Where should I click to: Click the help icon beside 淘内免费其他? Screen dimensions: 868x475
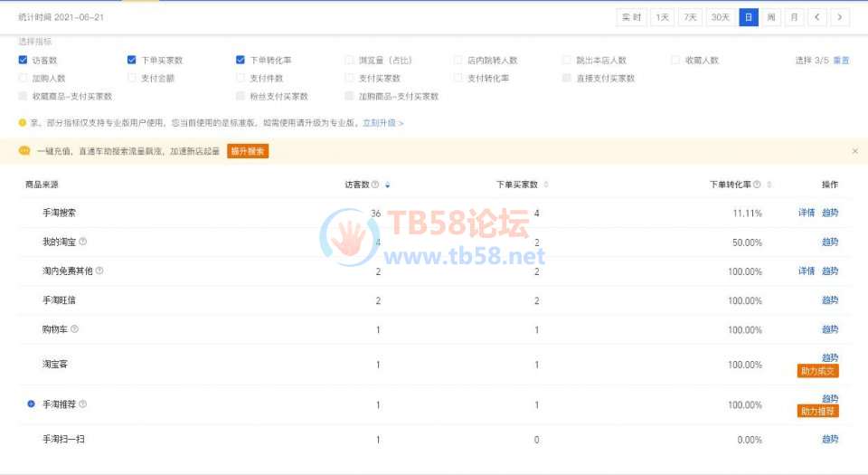[x=99, y=271]
